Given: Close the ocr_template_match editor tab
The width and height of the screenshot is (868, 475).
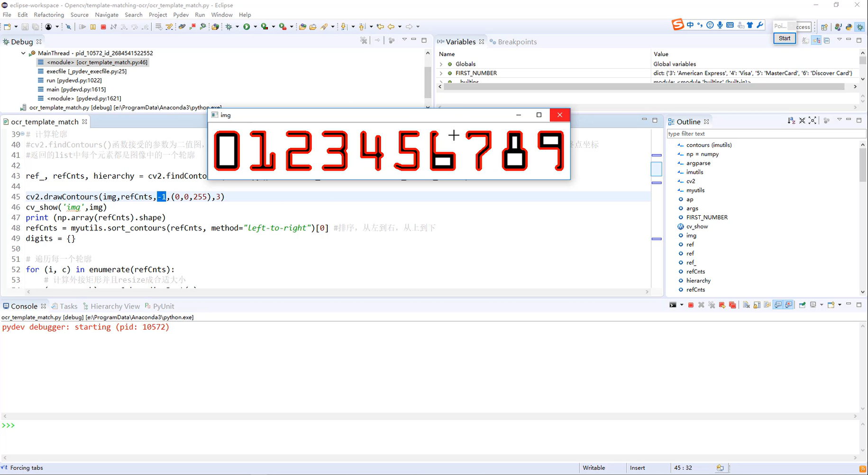Looking at the screenshot, I should tap(84, 121).
